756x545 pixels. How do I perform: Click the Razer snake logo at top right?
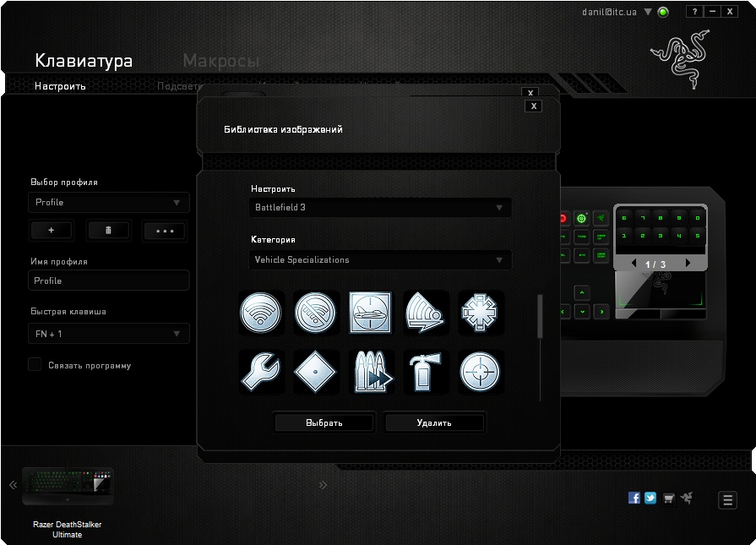pos(680,58)
